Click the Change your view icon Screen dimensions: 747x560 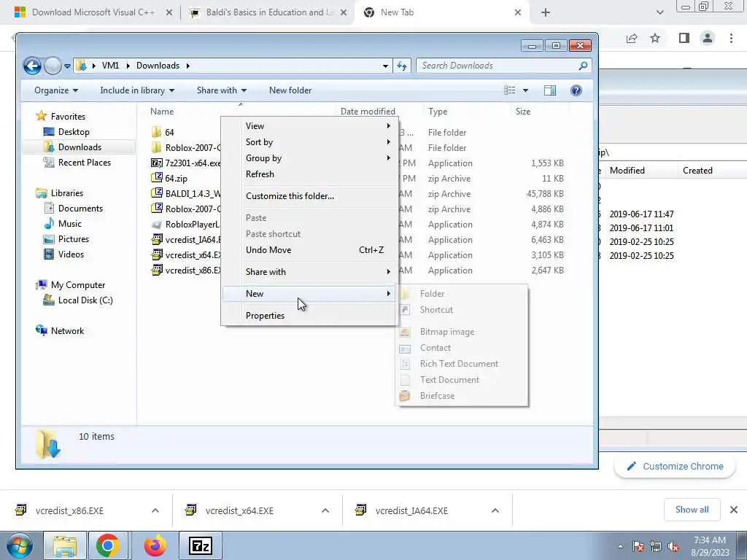coord(510,90)
